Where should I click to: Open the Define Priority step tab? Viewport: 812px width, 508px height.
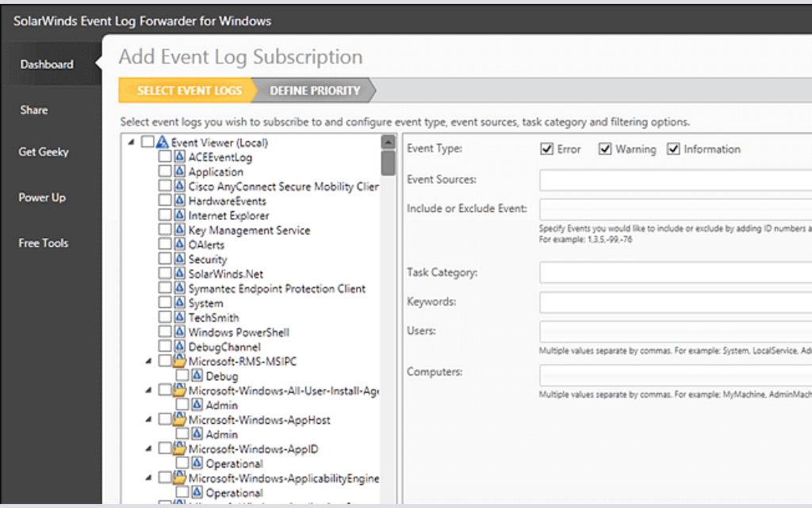tap(315, 90)
